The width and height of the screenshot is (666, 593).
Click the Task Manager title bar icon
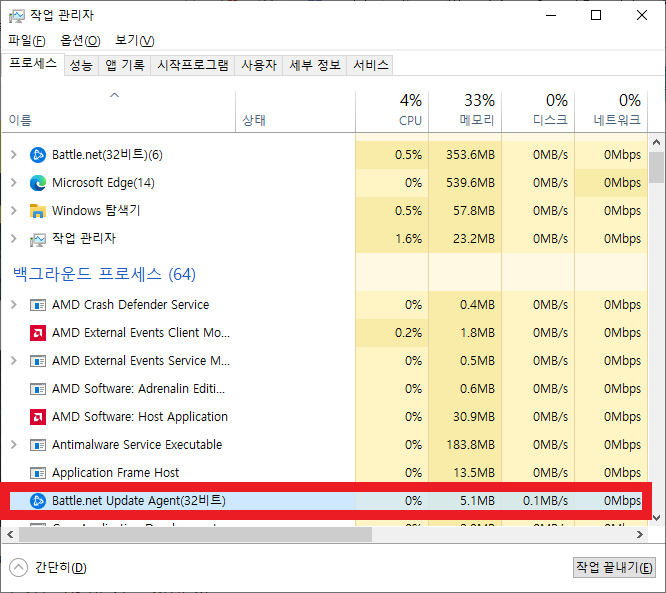pyautogui.click(x=17, y=16)
